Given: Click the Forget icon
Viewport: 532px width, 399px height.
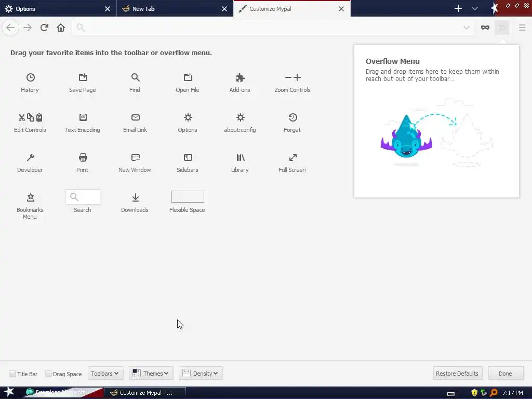Looking at the screenshot, I should pos(292,117).
